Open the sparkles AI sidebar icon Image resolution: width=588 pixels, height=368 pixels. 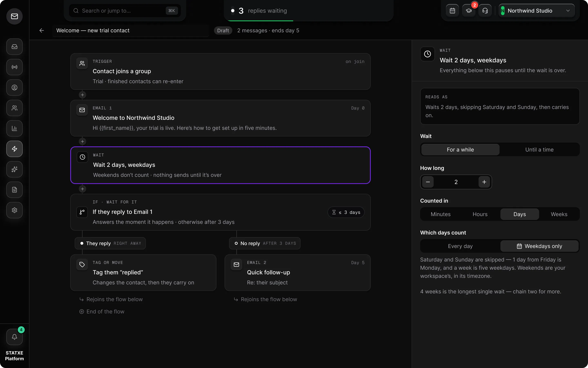click(x=14, y=169)
